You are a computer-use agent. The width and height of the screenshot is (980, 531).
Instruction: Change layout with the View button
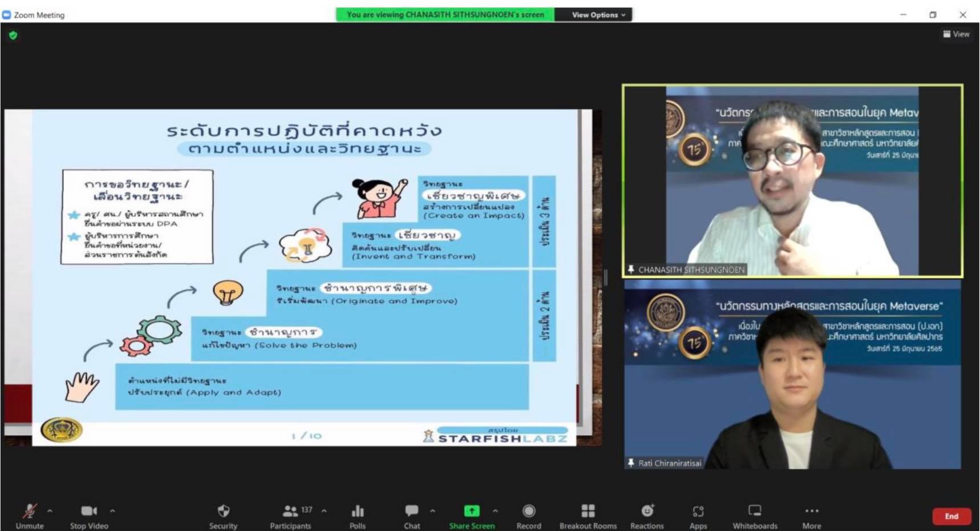[956, 34]
